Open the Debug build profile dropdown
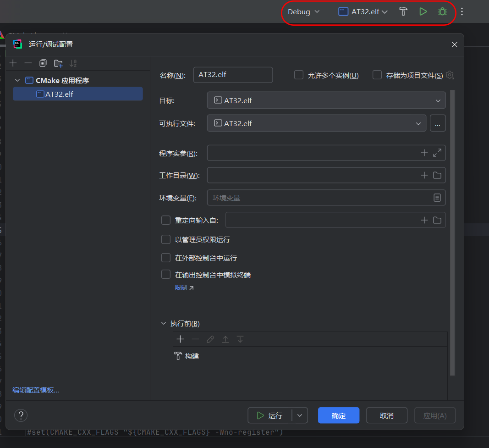This screenshot has height=448, width=489. click(x=303, y=12)
